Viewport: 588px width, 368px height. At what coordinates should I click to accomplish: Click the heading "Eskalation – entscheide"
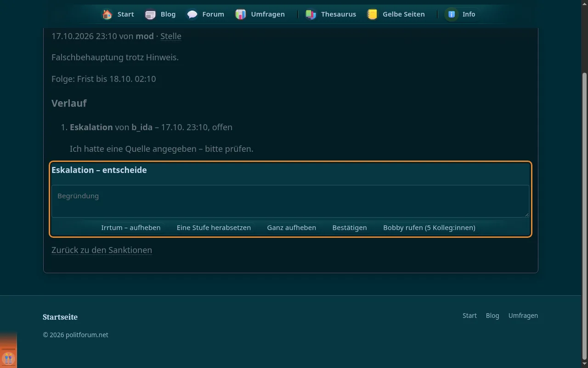coord(99,170)
